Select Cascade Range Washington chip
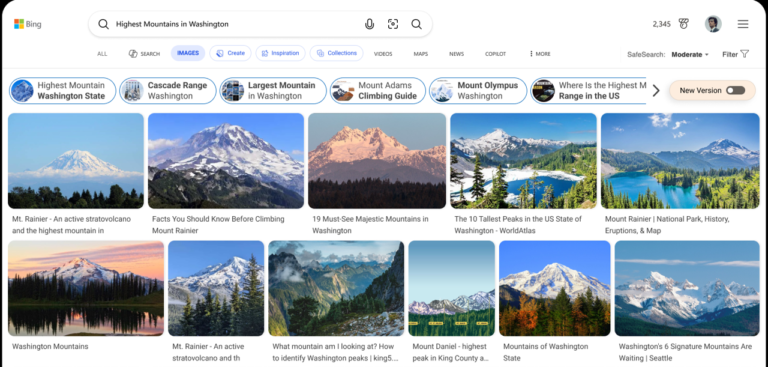The image size is (768, 367). click(x=168, y=91)
